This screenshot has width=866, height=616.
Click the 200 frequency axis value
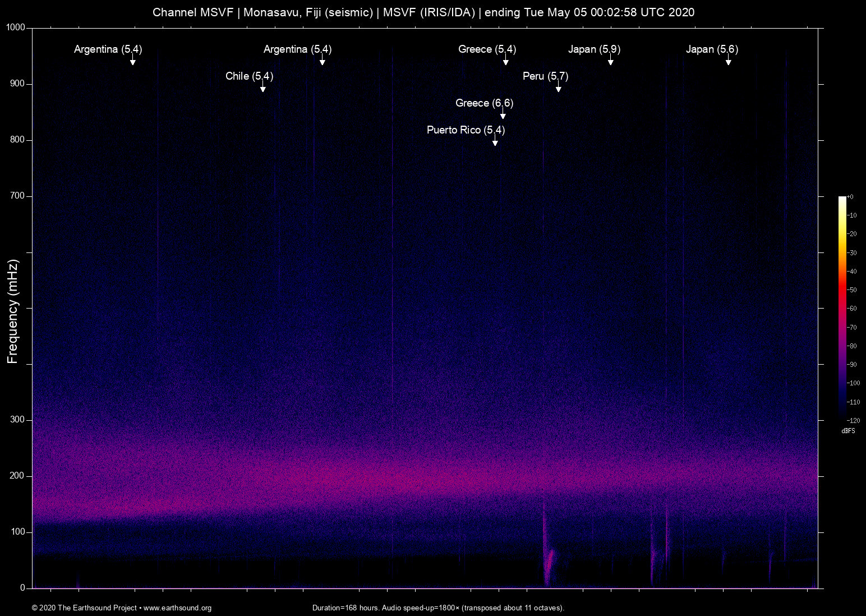[x=18, y=476]
